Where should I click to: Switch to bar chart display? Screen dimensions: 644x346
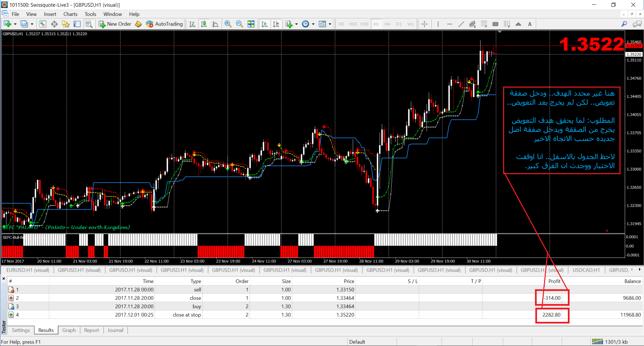coord(192,24)
